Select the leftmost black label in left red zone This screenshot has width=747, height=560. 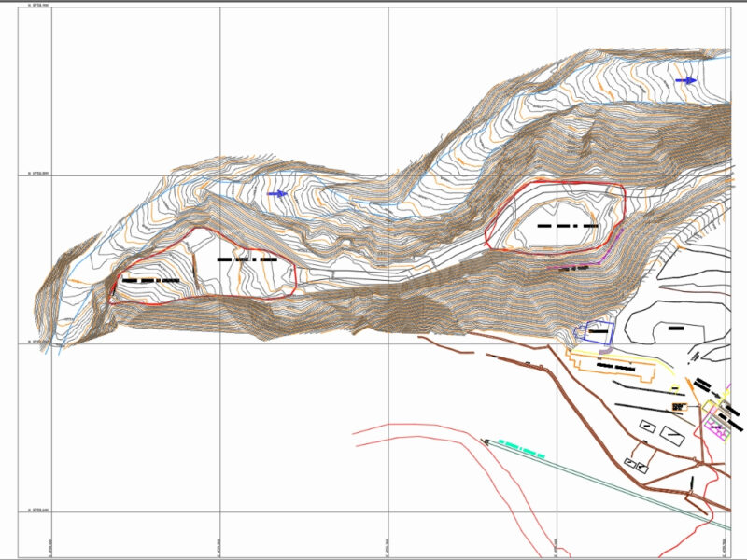pyautogui.click(x=149, y=280)
